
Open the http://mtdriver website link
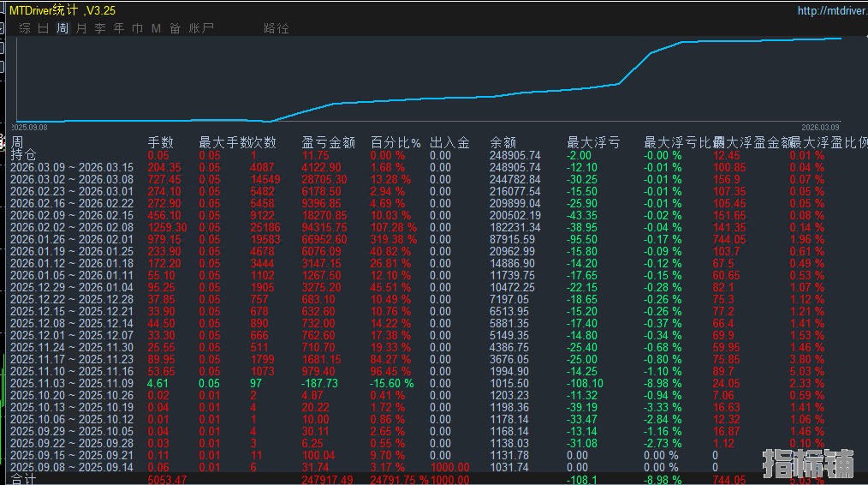830,11
